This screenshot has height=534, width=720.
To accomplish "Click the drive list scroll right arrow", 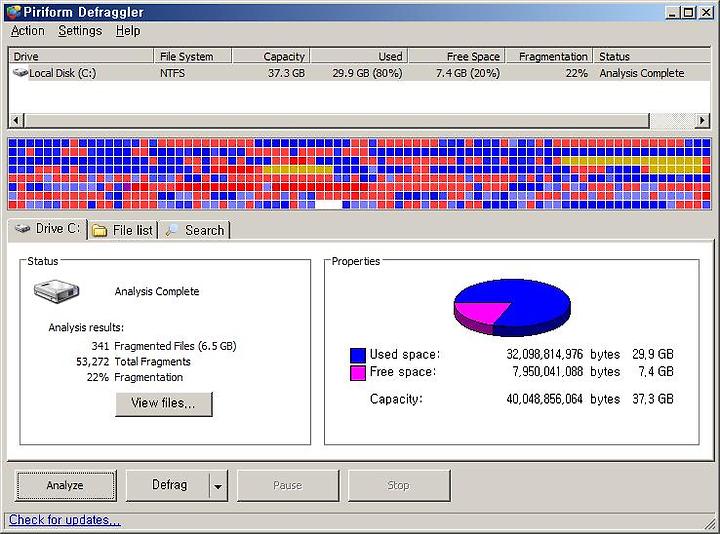I will (x=702, y=121).
